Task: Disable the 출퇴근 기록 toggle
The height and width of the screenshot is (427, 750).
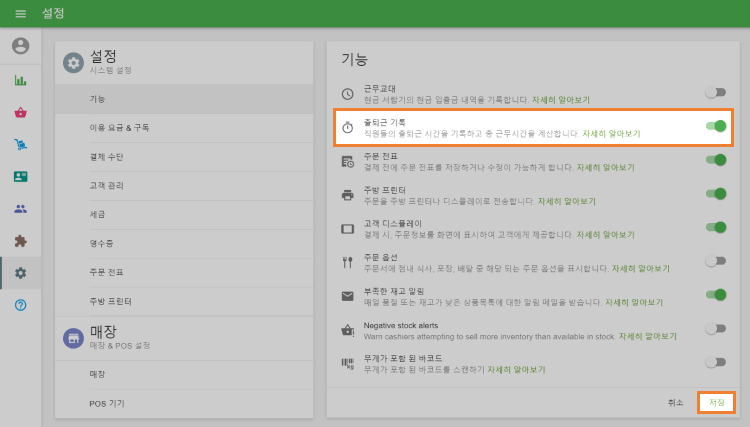Action: 715,126
